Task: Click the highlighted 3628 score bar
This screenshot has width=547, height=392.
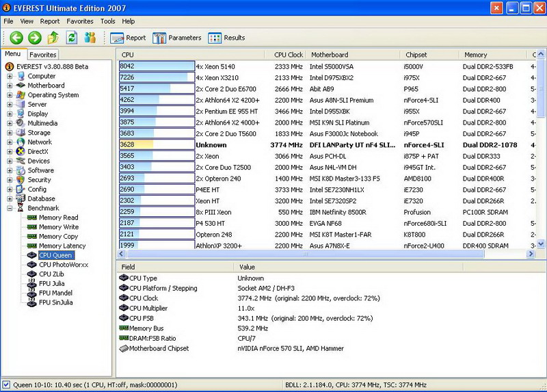Action: (157, 144)
